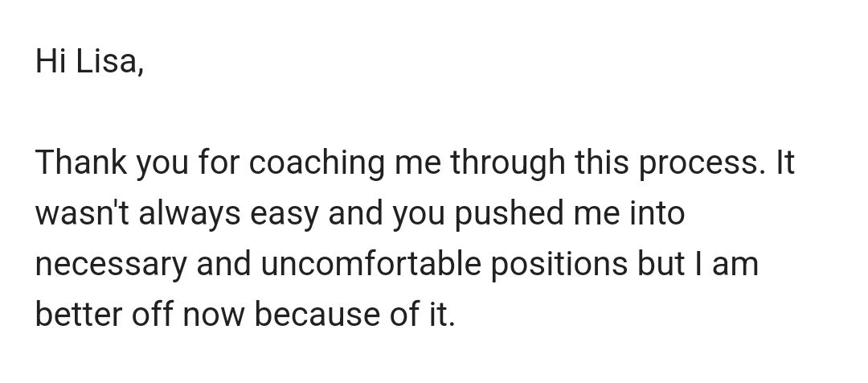The image size is (868, 383).
Task: Click on the word "coaching"
Action: pos(317,164)
